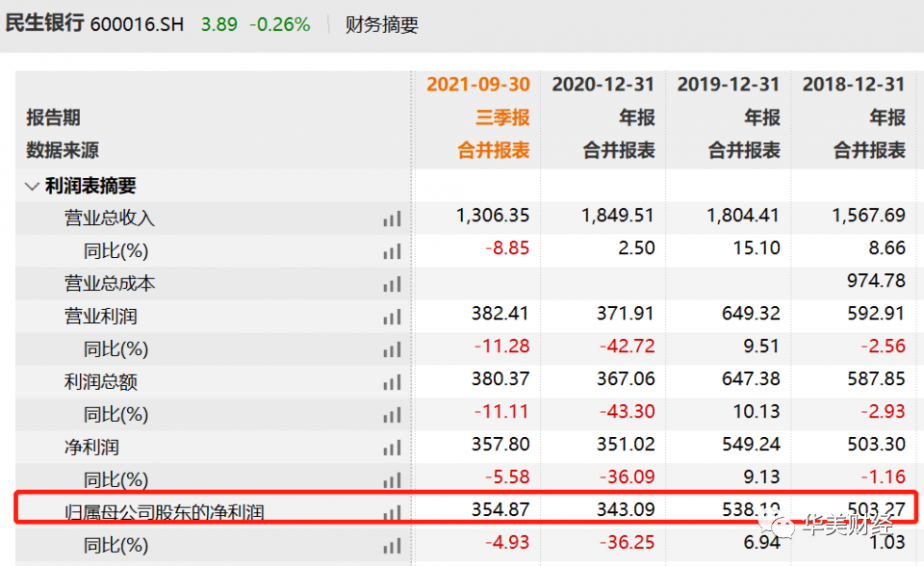Click revenue value 1,804.41
The width and height of the screenshot is (924, 566).
click(x=742, y=216)
